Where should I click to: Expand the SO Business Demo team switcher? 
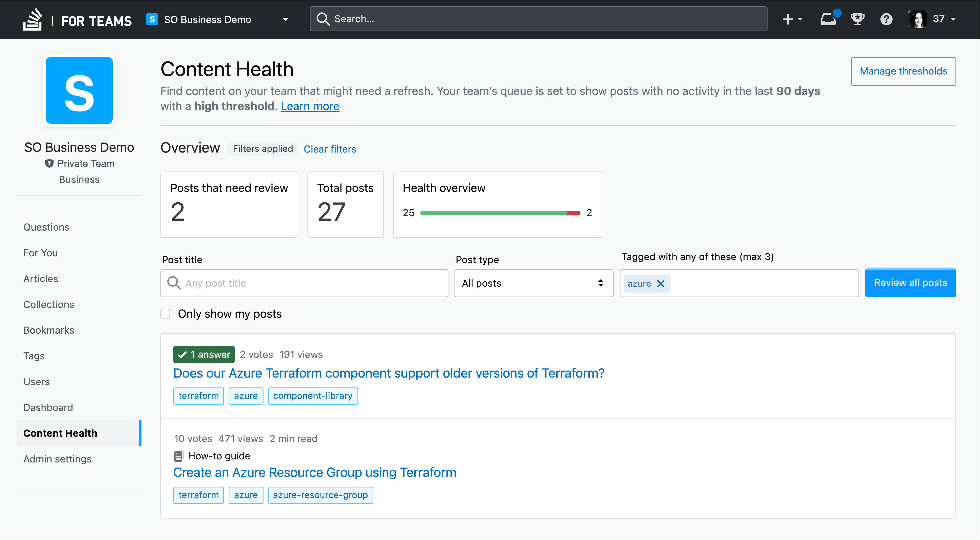[285, 19]
